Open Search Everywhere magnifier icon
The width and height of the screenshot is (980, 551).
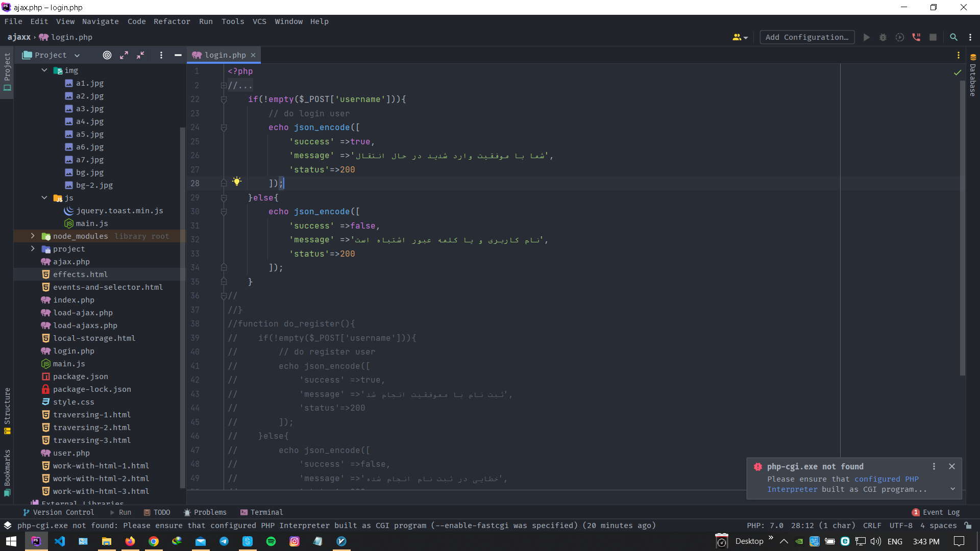(x=953, y=37)
